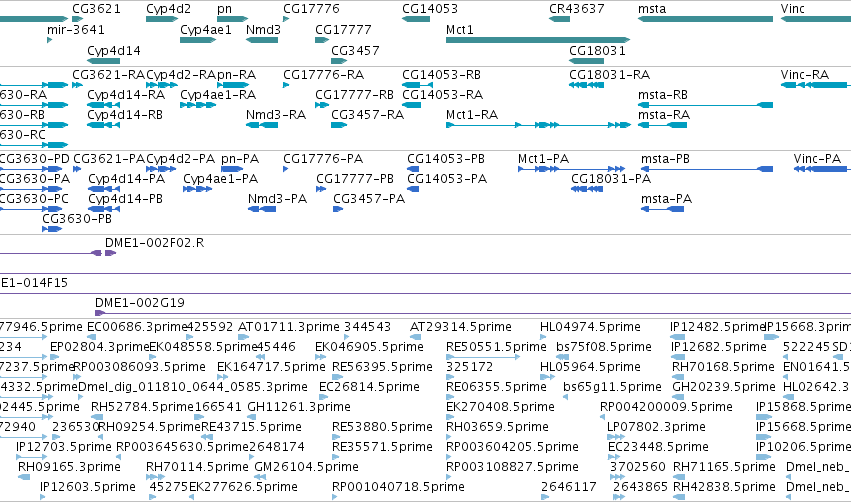Screen dimensions: 851x502
Task: Select the mir-3641 gene label
Action: pyautogui.click(x=75, y=29)
